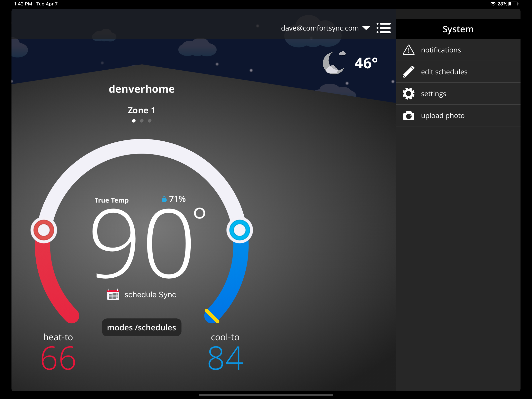Screen dimensions: 532x399
Task: Tap the moon weather icon
Action: 334,63
